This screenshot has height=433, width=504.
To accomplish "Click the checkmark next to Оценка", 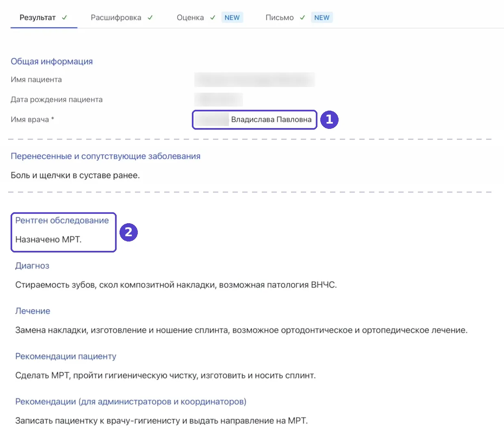I will tap(213, 17).
